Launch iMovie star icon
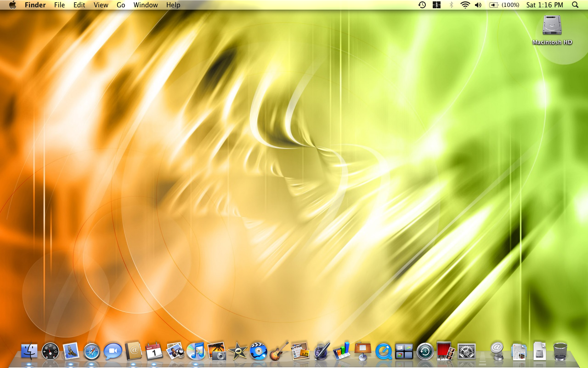 [x=238, y=352]
